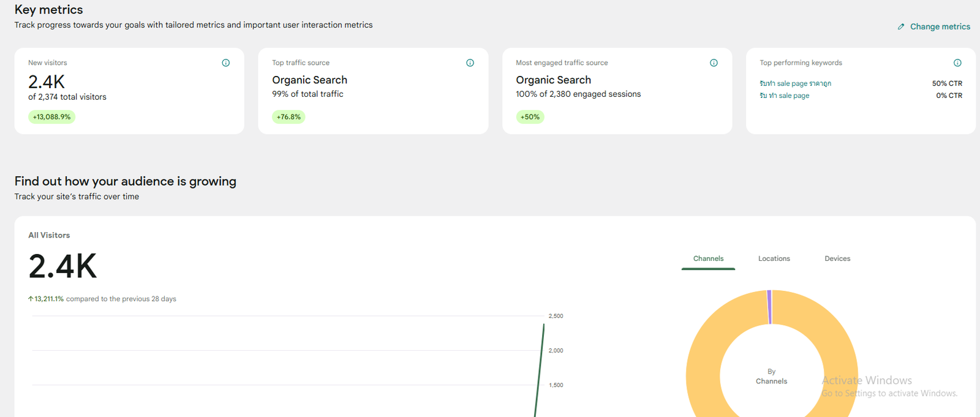Click the "+13,088.9%" change badge
The image size is (980, 417).
[51, 117]
